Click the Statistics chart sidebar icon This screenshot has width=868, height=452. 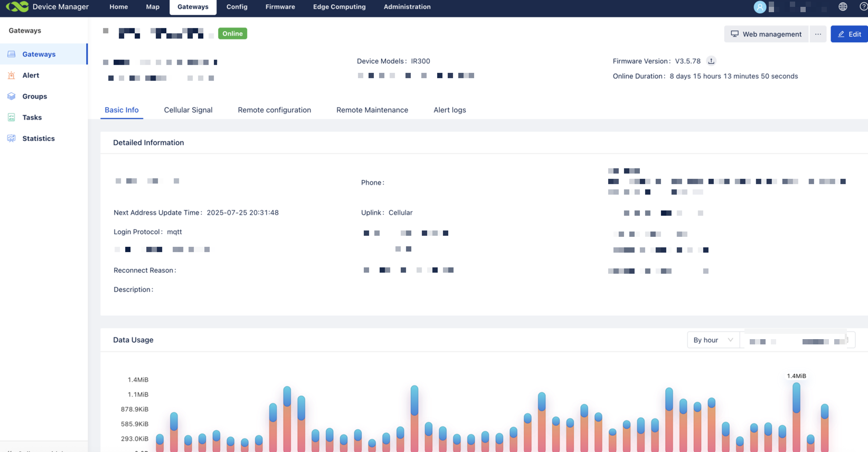(x=12, y=138)
